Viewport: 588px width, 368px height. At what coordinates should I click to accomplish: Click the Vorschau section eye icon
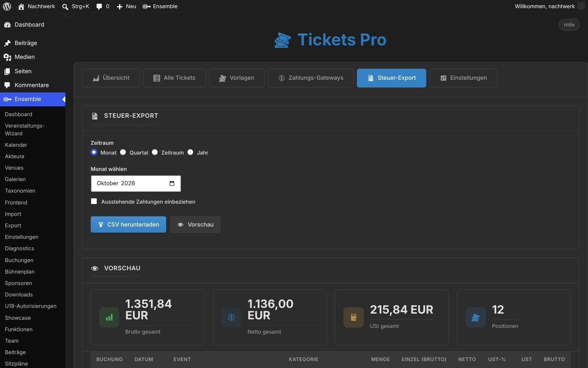coord(95,268)
